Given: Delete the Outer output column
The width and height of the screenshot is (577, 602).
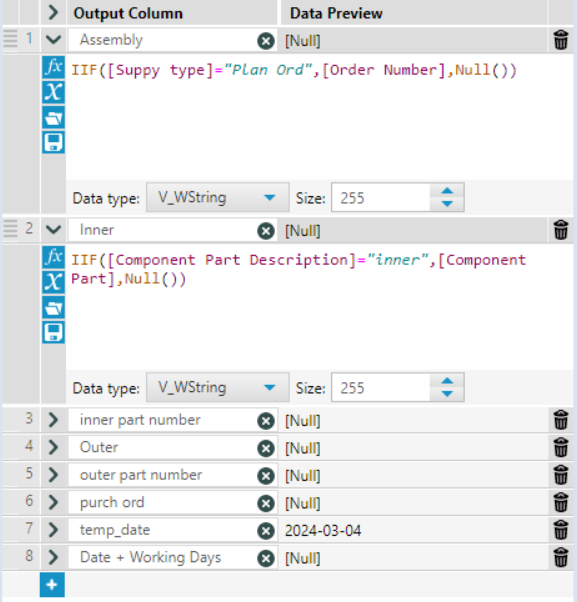Looking at the screenshot, I should (560, 447).
